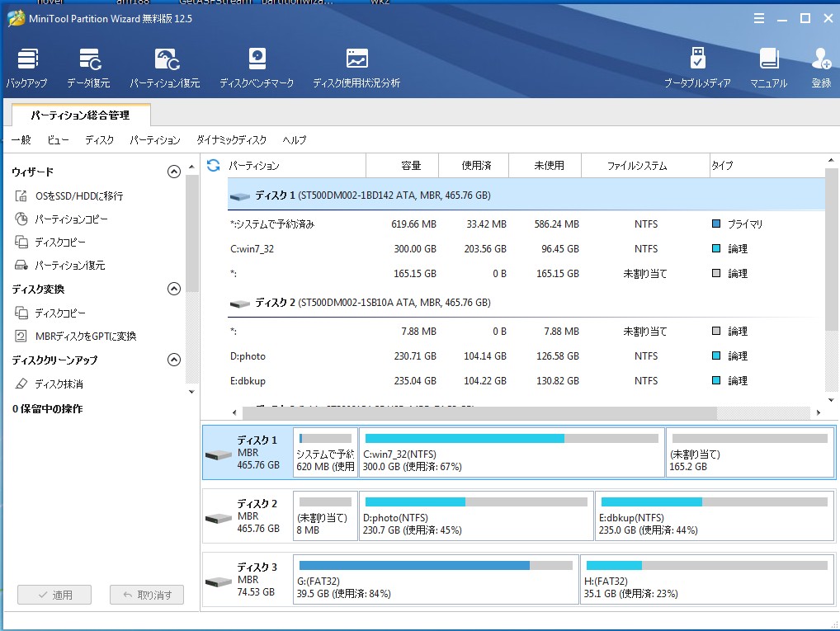Open the 一般 menu
This screenshot has width=840, height=631.
tap(21, 139)
